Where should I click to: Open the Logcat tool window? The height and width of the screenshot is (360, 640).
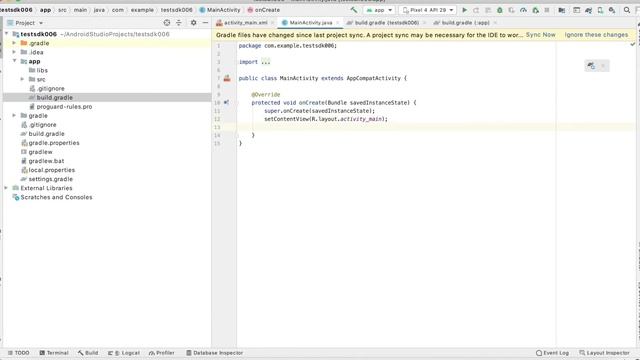tap(124, 353)
